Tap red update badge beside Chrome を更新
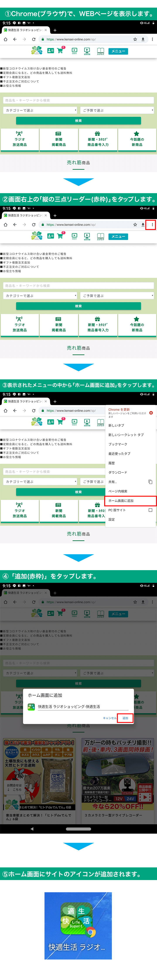This screenshot has width=157, height=980. point(151,413)
